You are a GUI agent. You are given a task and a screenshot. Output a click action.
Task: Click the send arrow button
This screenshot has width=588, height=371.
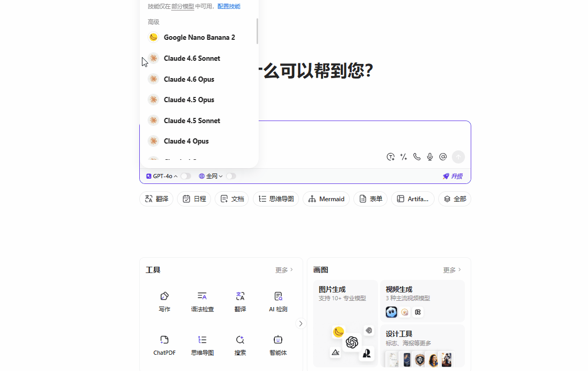[458, 157]
